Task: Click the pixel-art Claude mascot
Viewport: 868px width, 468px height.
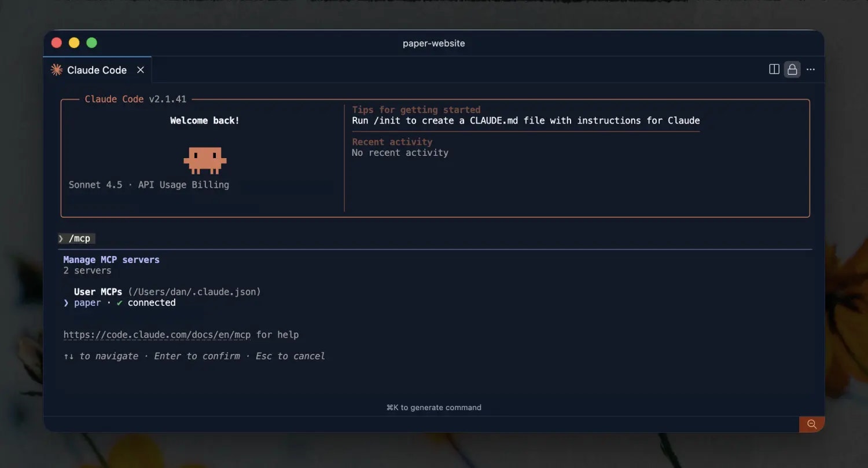Action: click(205, 160)
